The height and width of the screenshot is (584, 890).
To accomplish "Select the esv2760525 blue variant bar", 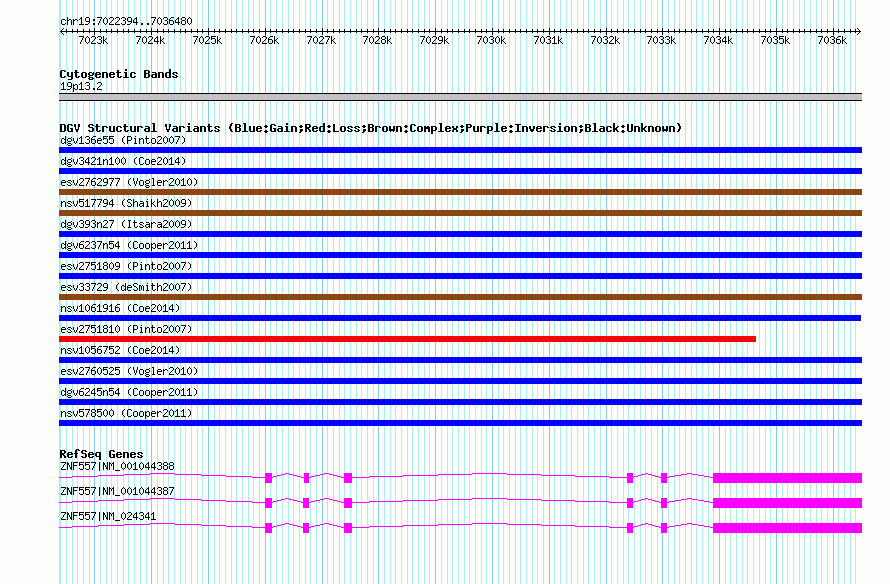I will tap(460, 381).
